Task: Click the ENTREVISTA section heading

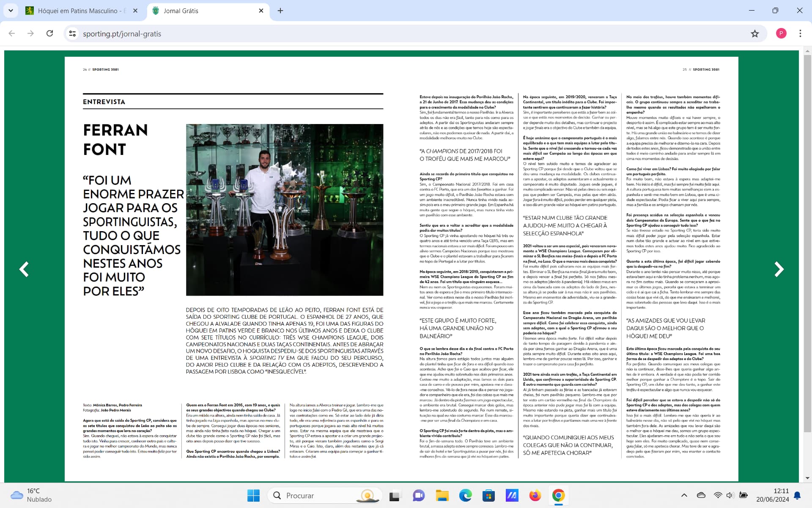Action: 104,102
